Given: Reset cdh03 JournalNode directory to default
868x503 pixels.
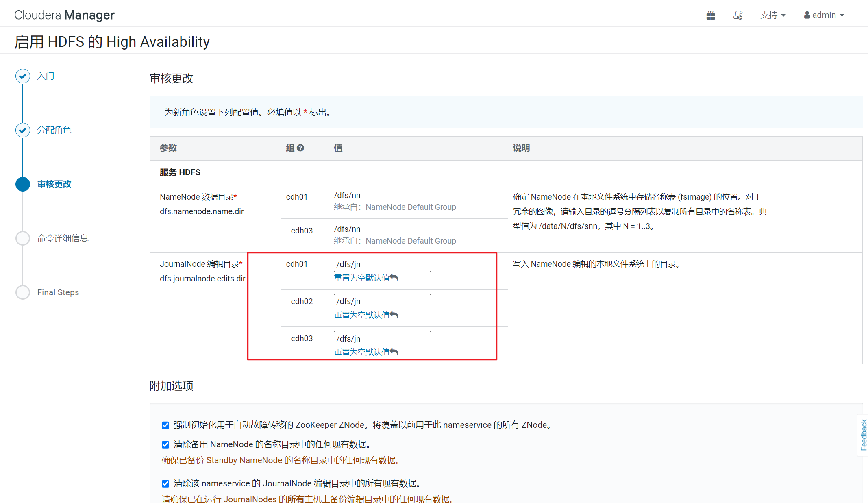Looking at the screenshot, I should pyautogui.click(x=365, y=352).
